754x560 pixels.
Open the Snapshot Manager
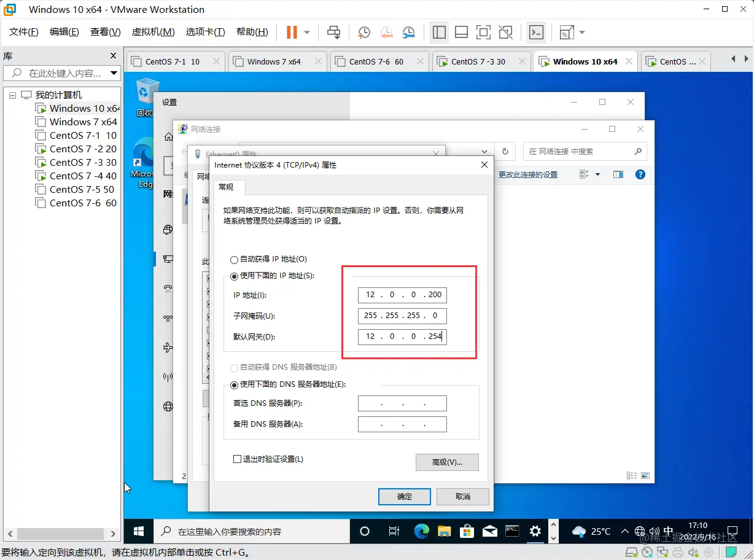click(408, 32)
